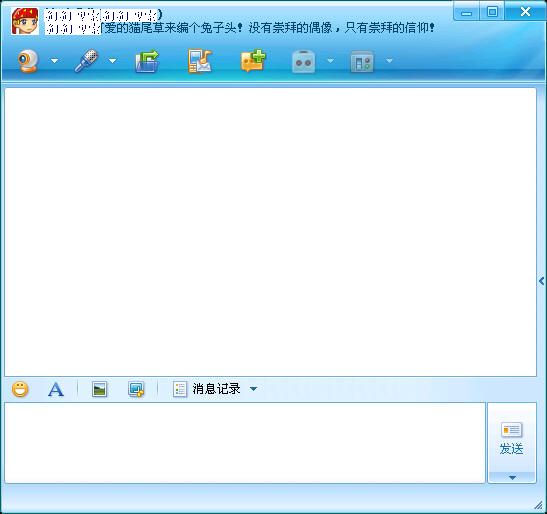This screenshot has width=547, height=514.
Task: Expand the 消息记录 dropdown arrow
Action: point(254,389)
